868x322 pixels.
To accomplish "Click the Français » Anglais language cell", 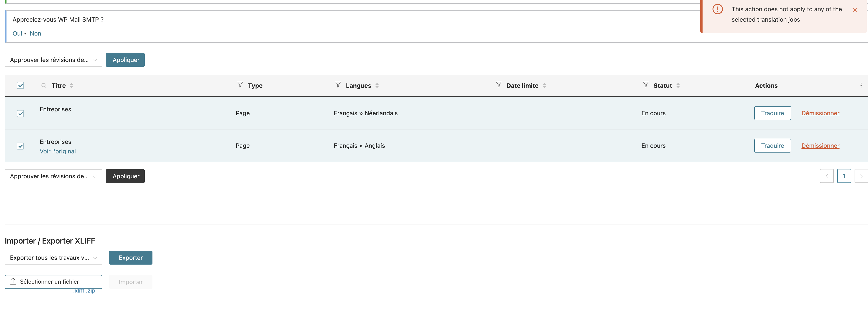I will pyautogui.click(x=359, y=146).
